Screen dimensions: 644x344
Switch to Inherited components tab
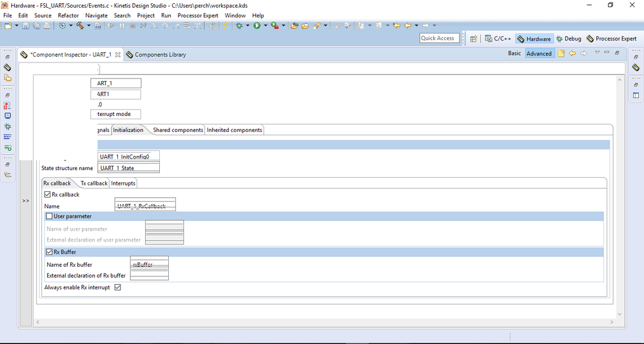[x=235, y=130]
